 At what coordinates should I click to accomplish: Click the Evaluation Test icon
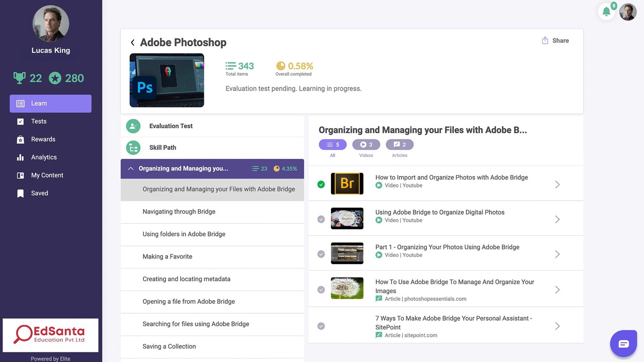[x=133, y=126]
